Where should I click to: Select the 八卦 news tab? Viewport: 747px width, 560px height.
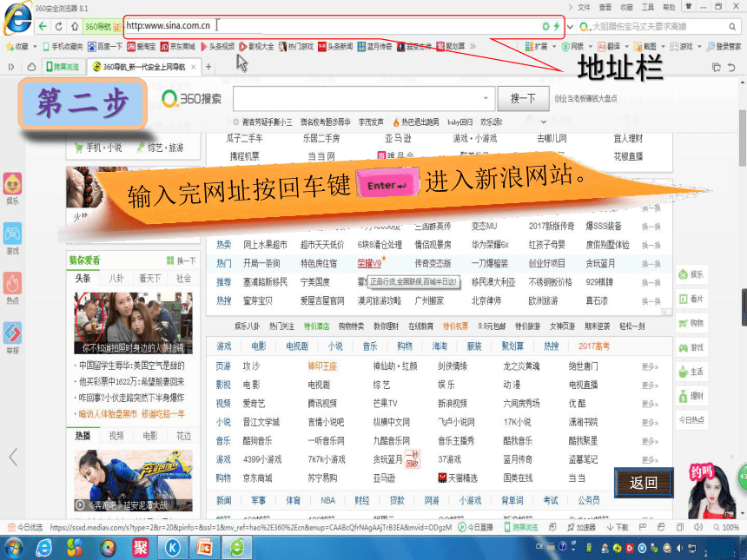point(116,278)
